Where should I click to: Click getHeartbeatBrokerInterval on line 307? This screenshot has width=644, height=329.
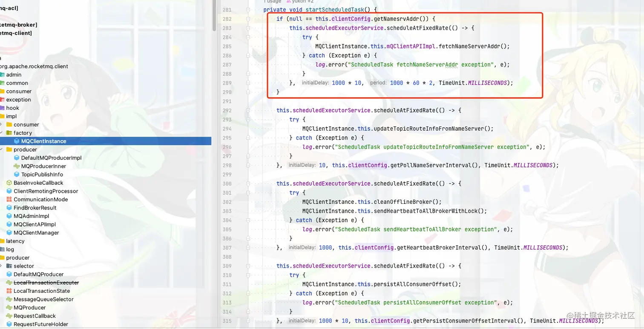[440, 248]
